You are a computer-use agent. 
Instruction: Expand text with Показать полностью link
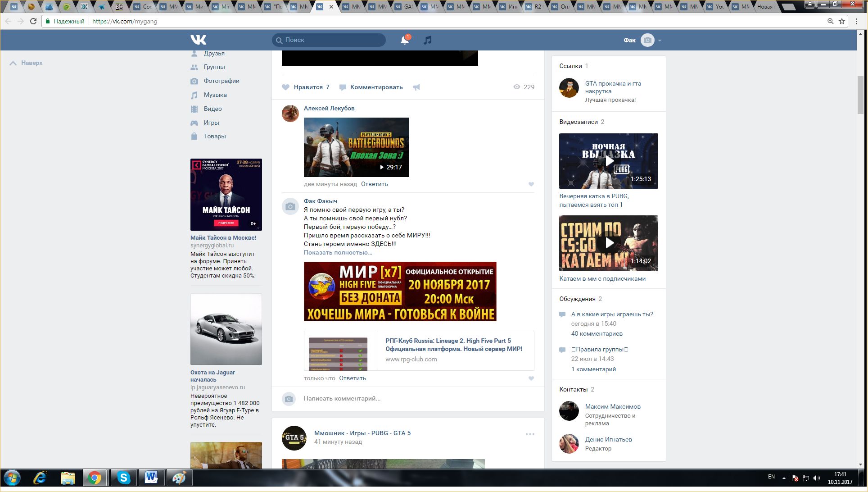coord(338,252)
